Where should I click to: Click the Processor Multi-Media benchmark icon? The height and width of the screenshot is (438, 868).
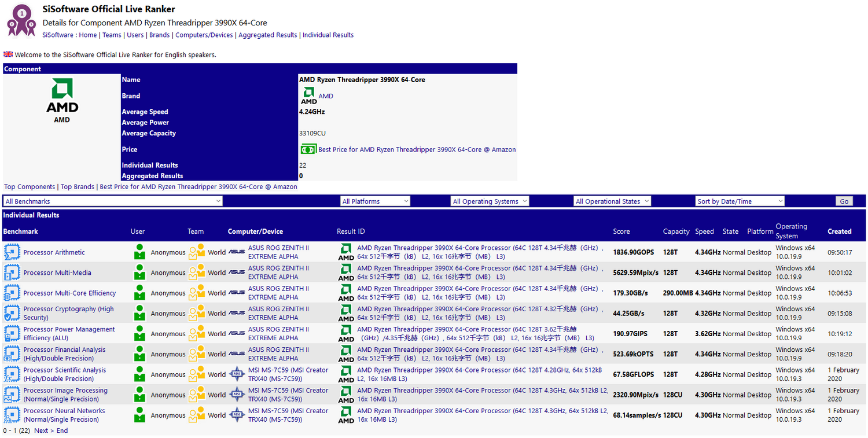(12, 273)
